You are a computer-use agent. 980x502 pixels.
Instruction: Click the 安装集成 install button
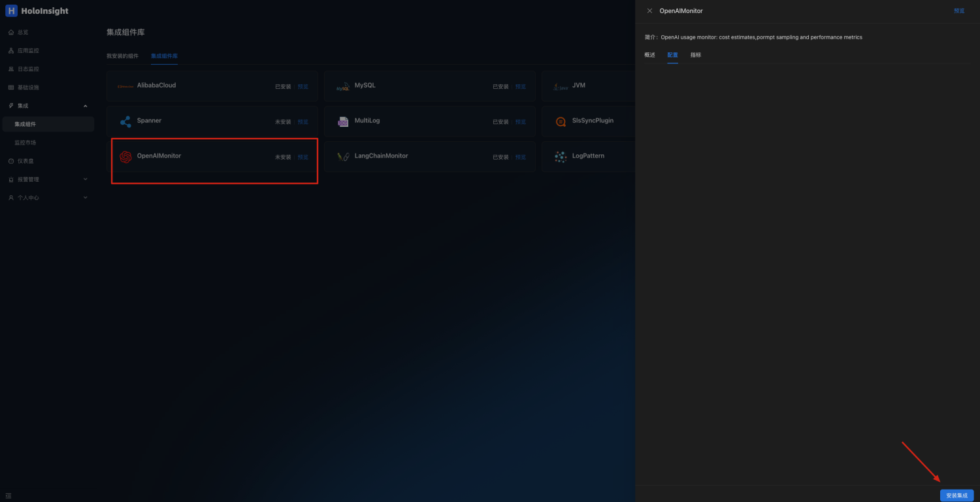point(956,495)
